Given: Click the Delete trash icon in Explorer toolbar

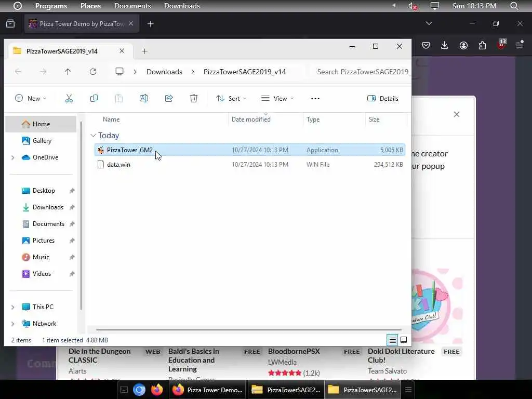Looking at the screenshot, I should 194,98.
